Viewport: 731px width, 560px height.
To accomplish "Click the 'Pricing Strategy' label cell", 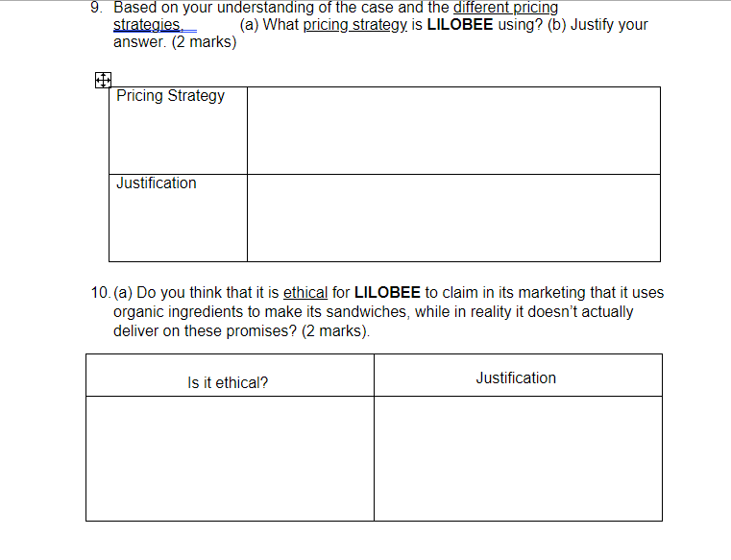I will (x=178, y=131).
